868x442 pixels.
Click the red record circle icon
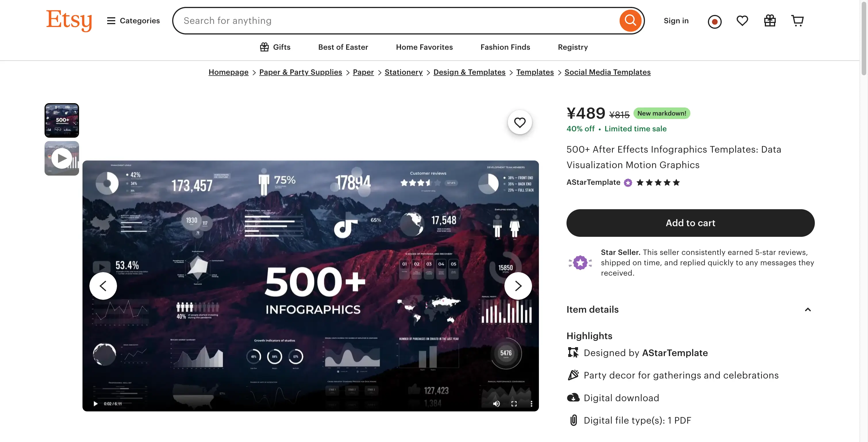(714, 22)
